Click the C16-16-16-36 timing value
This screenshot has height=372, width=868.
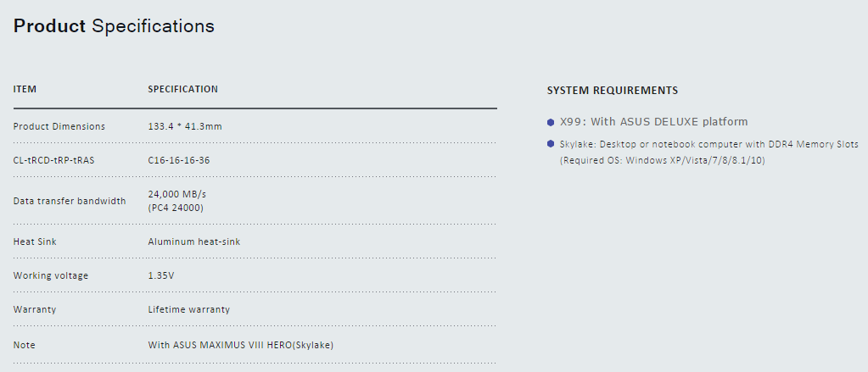pos(179,160)
